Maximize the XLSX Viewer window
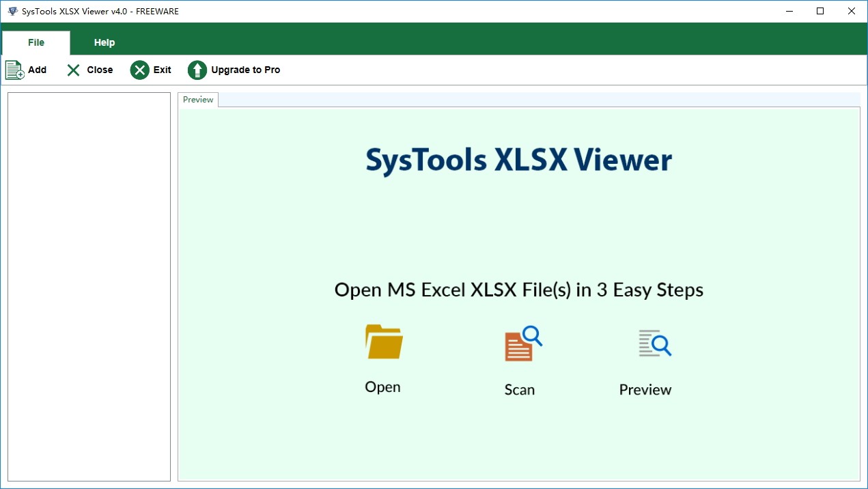This screenshot has width=868, height=489. pyautogui.click(x=820, y=11)
